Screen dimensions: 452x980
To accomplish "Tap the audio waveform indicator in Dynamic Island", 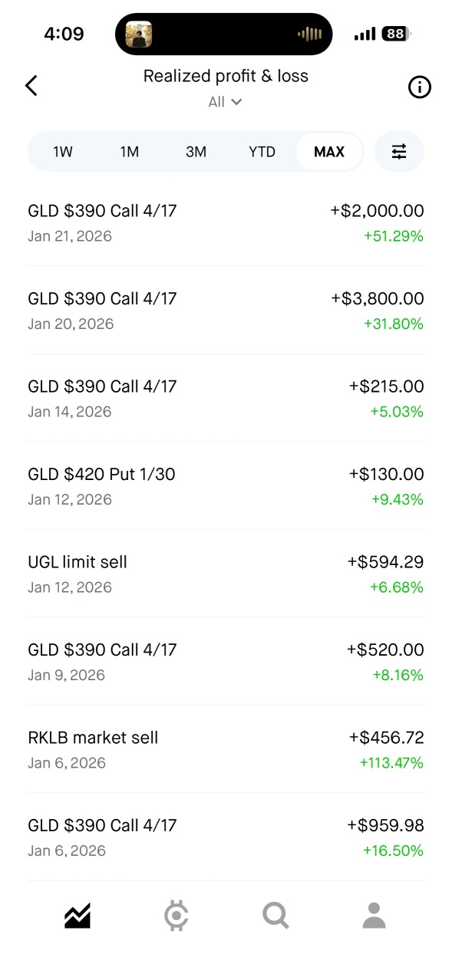I will [x=309, y=34].
